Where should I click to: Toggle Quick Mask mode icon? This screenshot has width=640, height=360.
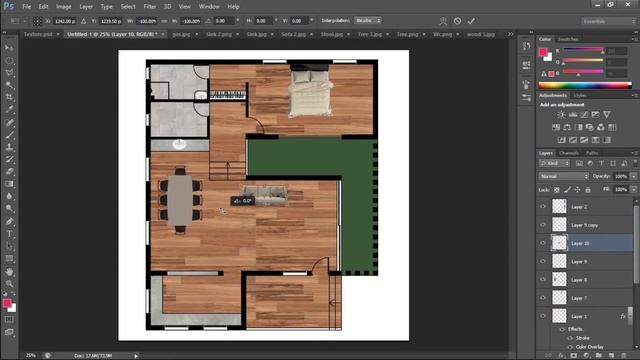(9, 320)
